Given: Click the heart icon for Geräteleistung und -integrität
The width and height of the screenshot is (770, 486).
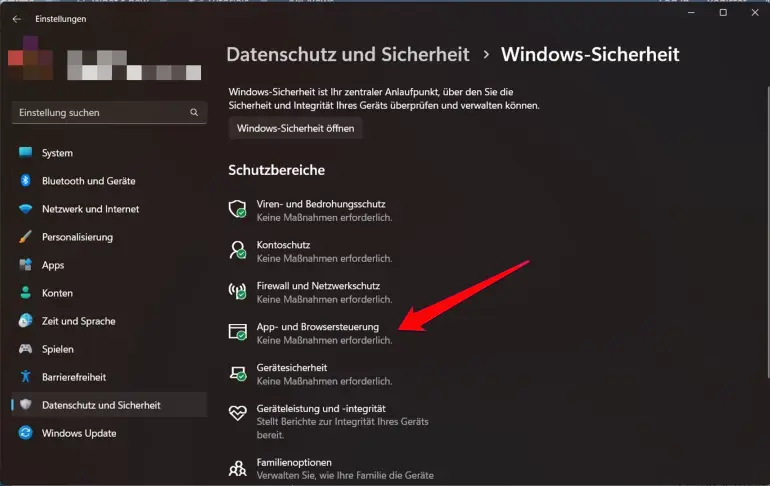Looking at the screenshot, I should pyautogui.click(x=238, y=413).
